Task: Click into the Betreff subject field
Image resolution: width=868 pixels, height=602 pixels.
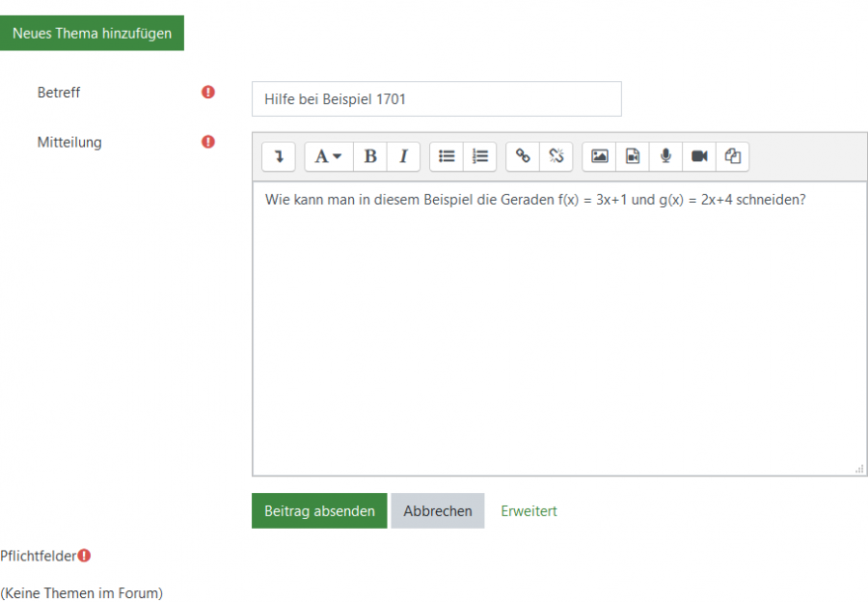Action: tap(436, 99)
